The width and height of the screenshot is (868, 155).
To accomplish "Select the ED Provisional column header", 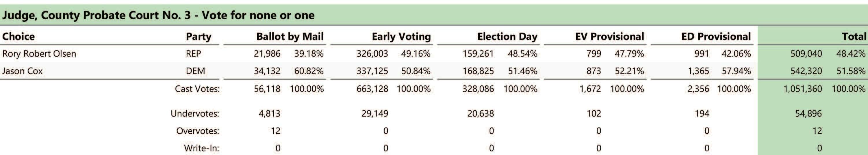I will point(716,36).
